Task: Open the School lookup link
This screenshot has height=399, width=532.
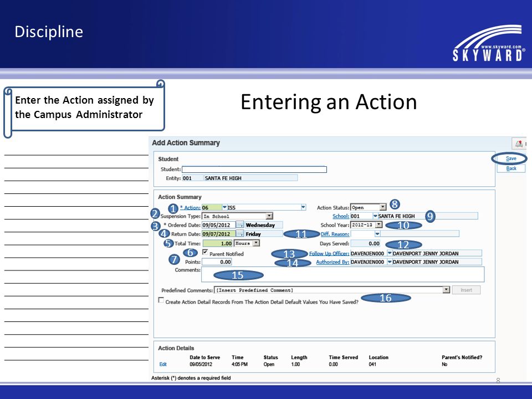Action: click(x=341, y=216)
